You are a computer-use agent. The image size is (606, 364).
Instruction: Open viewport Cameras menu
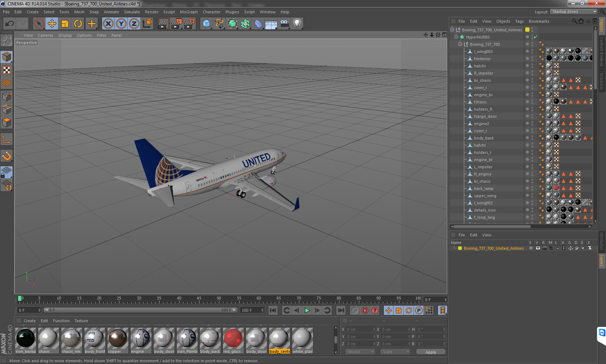(45, 35)
